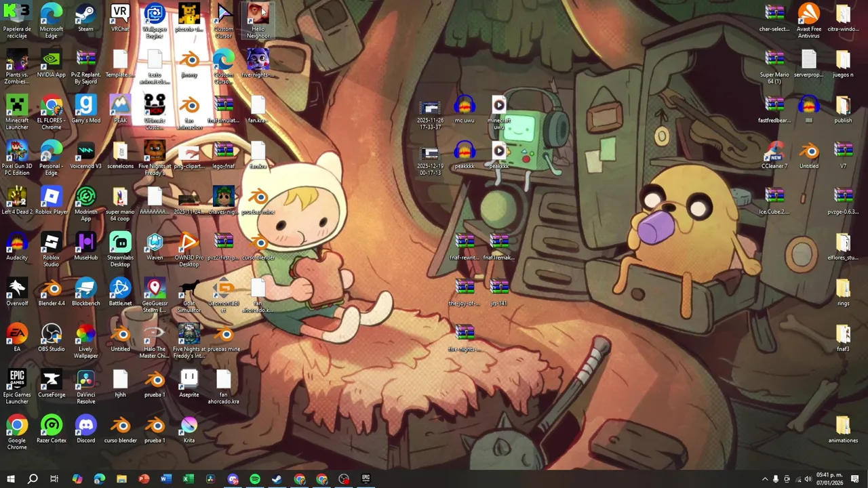Select the NVIDIA App desktop icon
This screenshot has width=868, height=488.
pyautogui.click(x=52, y=64)
